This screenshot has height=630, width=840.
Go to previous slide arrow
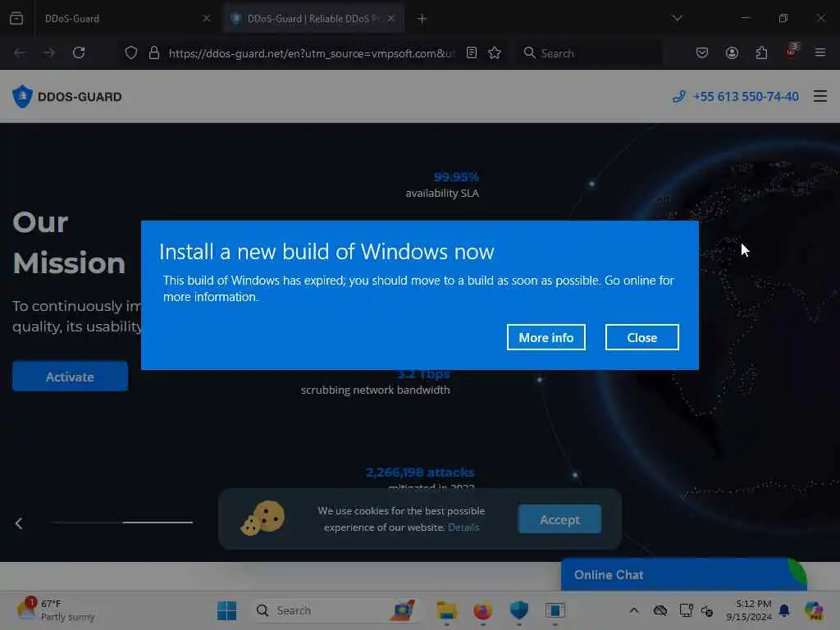tap(19, 523)
